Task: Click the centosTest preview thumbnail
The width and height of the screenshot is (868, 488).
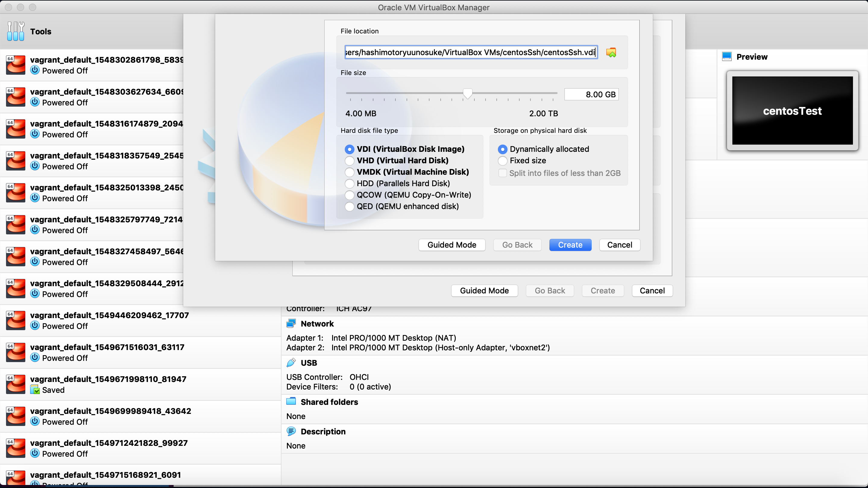Action: [x=792, y=111]
